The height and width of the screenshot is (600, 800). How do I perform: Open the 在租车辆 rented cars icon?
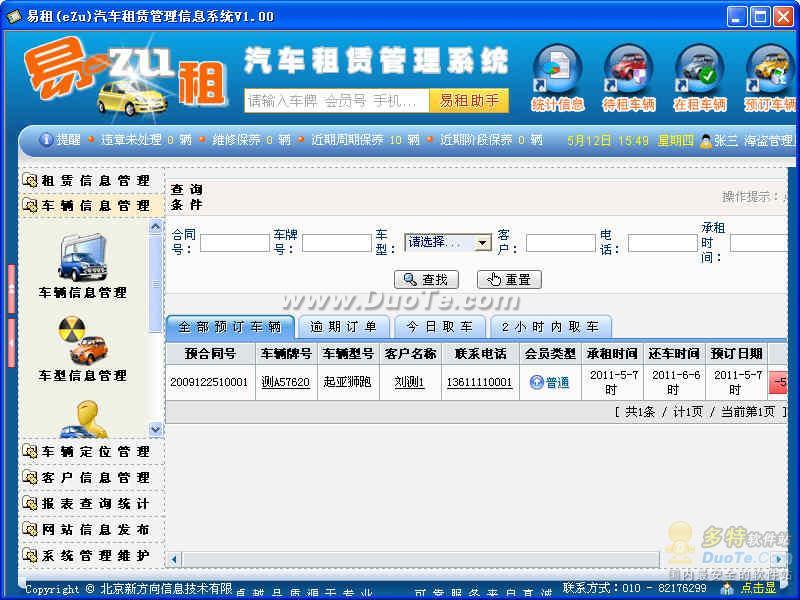click(699, 73)
